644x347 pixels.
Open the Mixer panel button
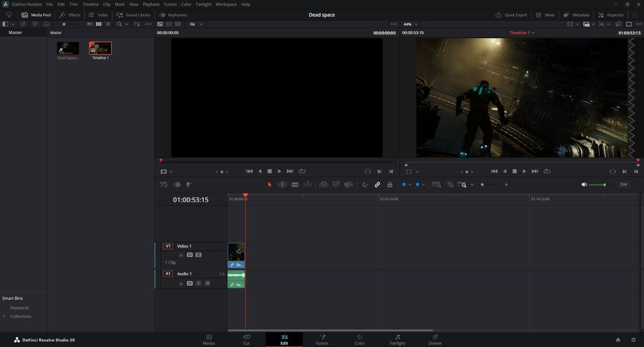(x=545, y=15)
